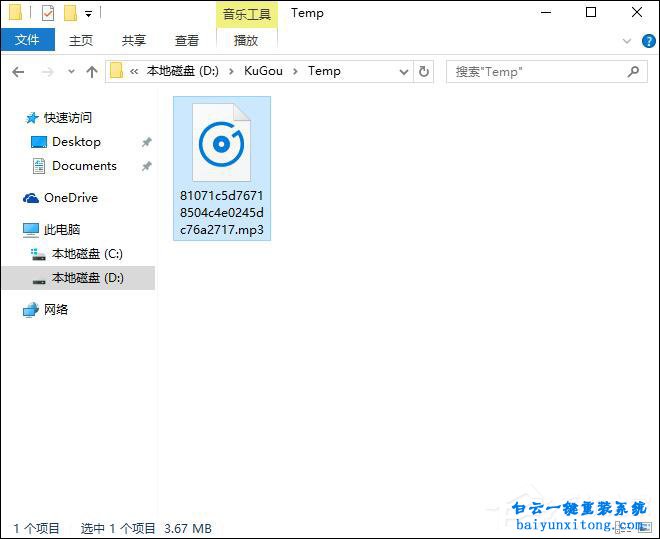Open Help with the blue question icon
The image size is (660, 539).
click(648, 41)
